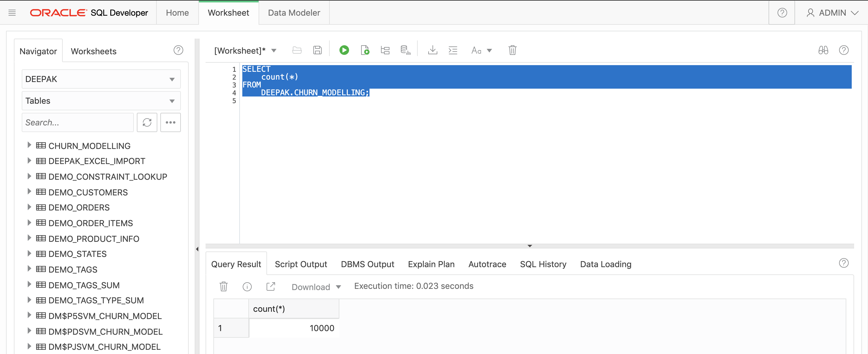Click the Run Script icon

click(365, 50)
